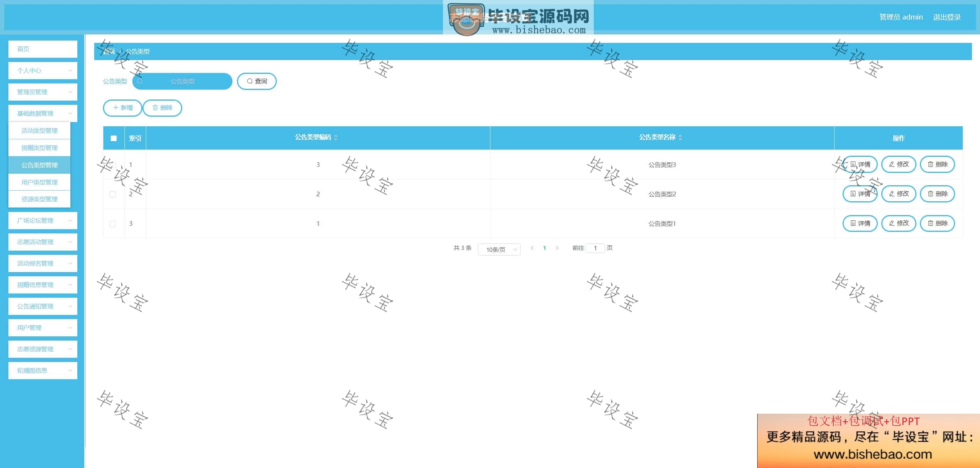Expand the 捐赠信息管理 sidebar menu
The width and height of the screenshot is (980, 468).
(x=43, y=285)
